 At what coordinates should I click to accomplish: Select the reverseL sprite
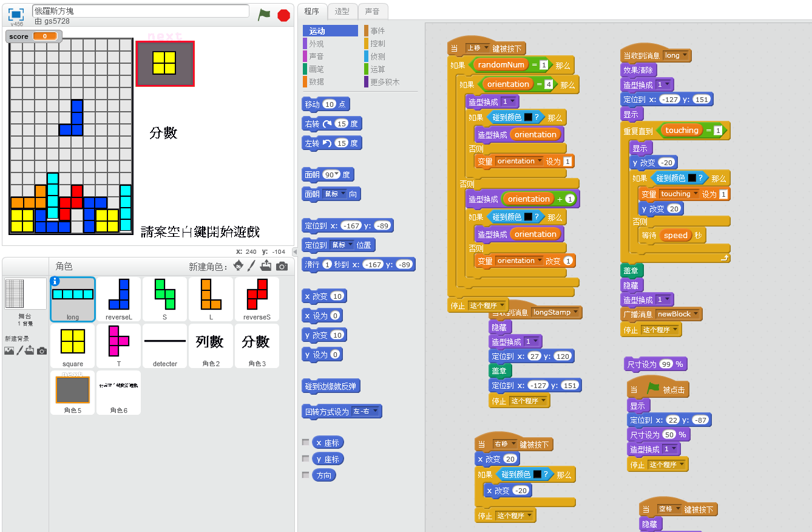click(119, 299)
